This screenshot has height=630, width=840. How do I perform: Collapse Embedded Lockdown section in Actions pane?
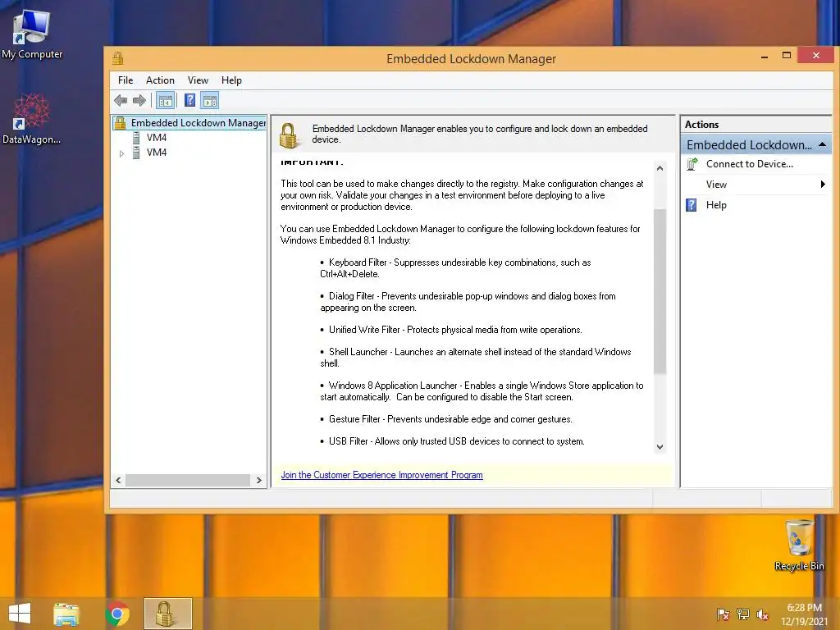tap(822, 144)
